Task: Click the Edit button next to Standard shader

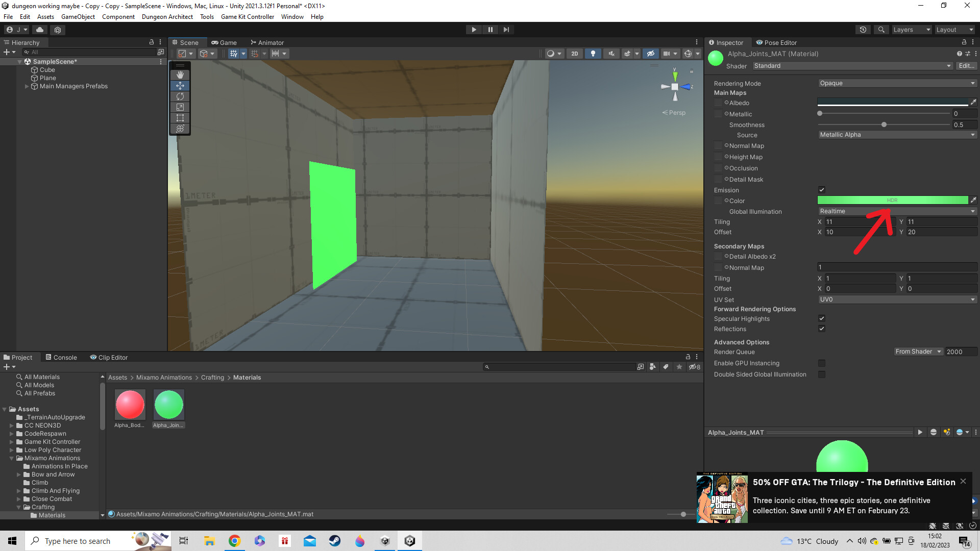Action: tap(966, 65)
